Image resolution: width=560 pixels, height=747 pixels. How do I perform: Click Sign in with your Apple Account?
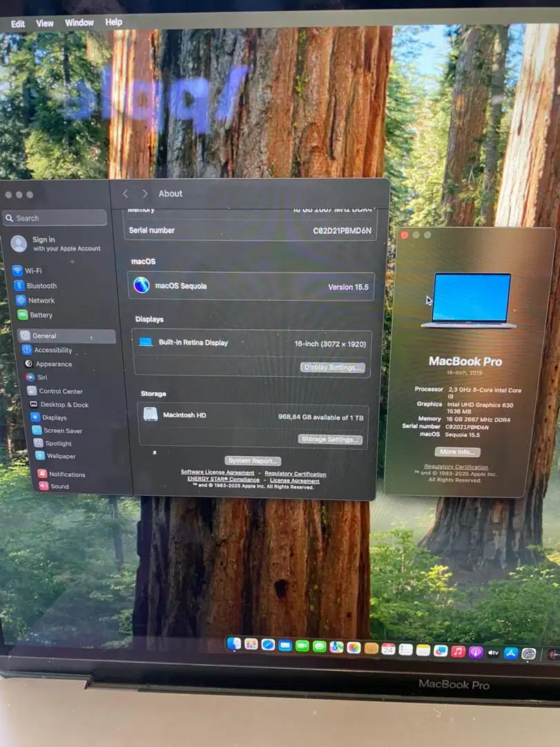click(x=56, y=243)
